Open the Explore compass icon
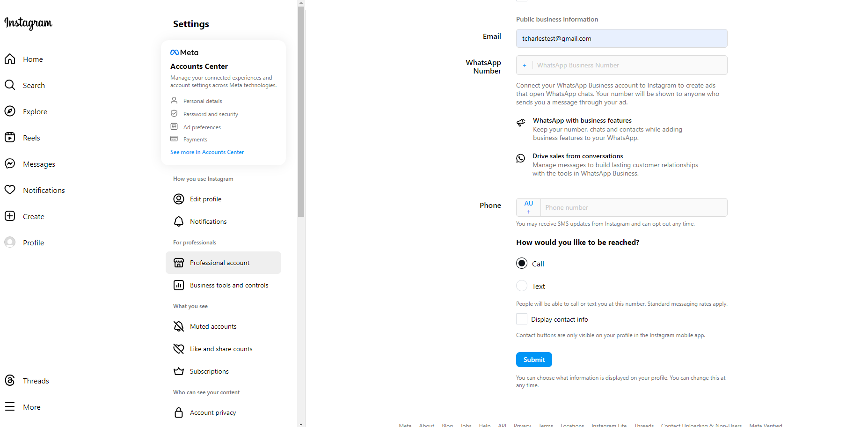This screenshot has height=427, width=868. tap(10, 111)
